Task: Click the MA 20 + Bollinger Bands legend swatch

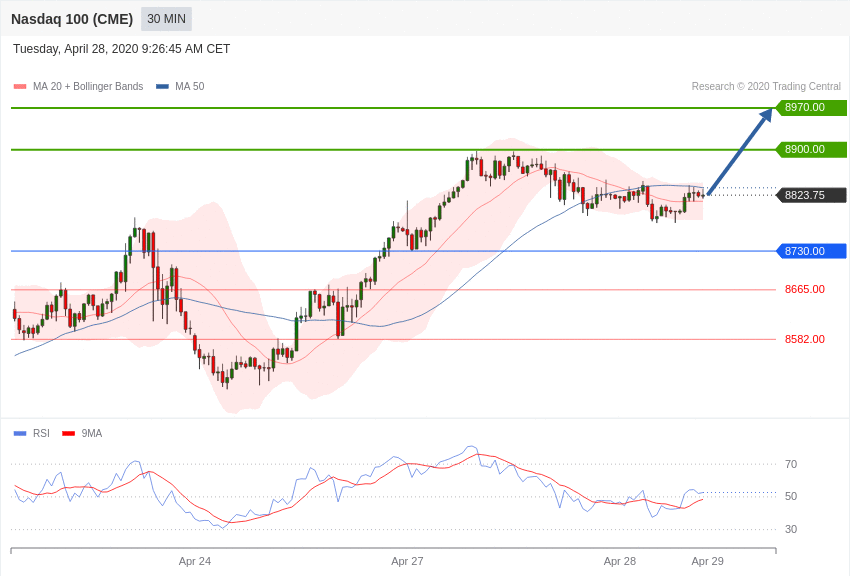Action: coord(20,86)
